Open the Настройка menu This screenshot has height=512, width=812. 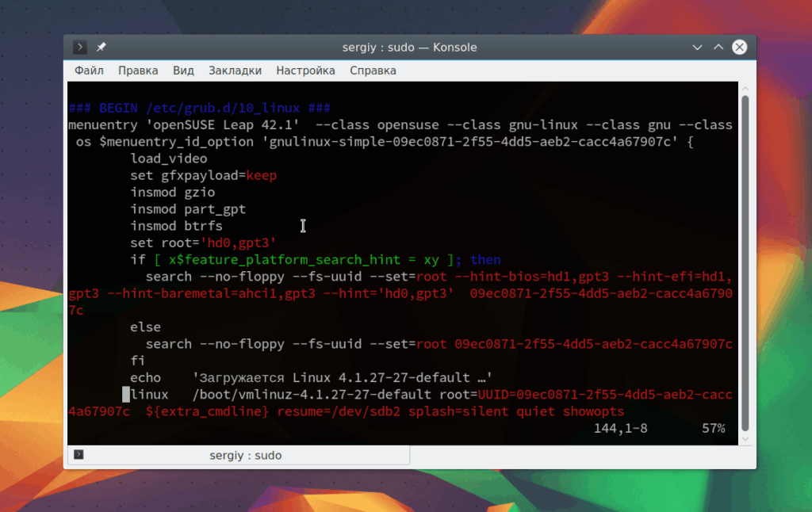305,71
